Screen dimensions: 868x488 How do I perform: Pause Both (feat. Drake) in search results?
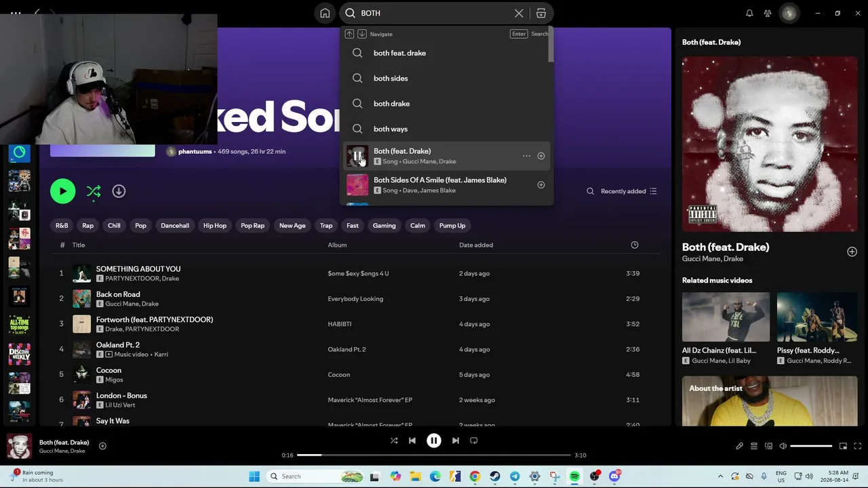pyautogui.click(x=357, y=156)
